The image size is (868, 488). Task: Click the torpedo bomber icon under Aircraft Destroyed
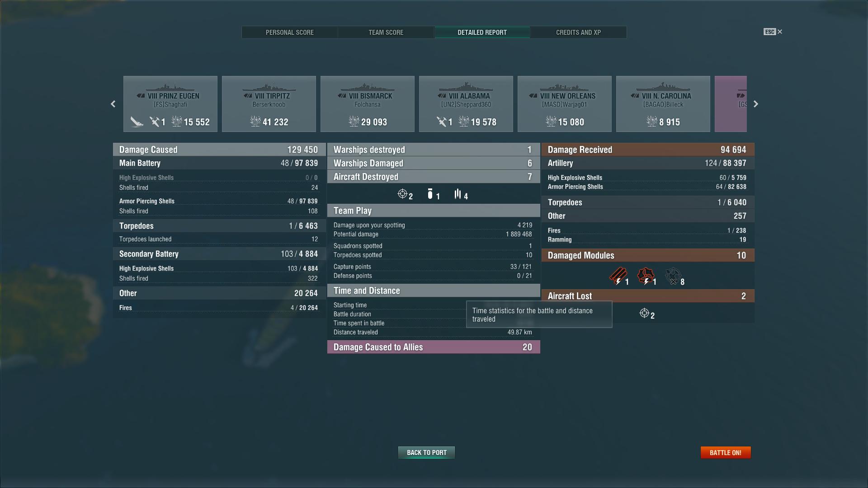pos(458,194)
